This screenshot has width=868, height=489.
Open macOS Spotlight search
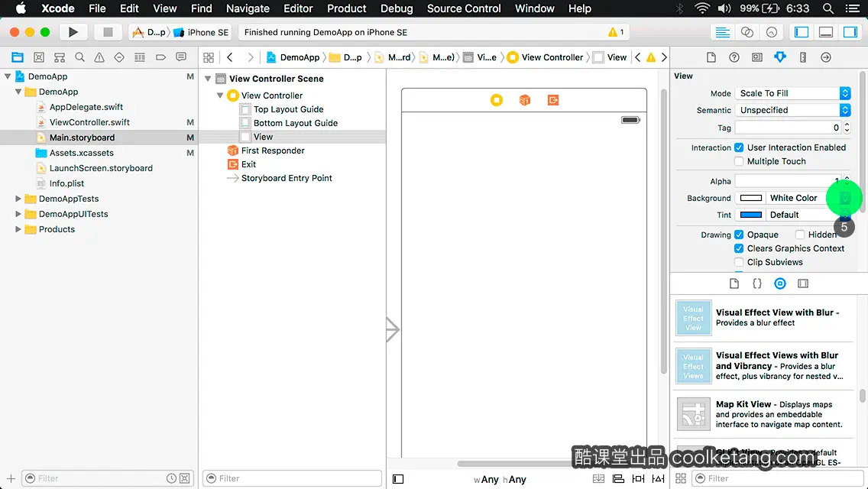[x=828, y=8]
